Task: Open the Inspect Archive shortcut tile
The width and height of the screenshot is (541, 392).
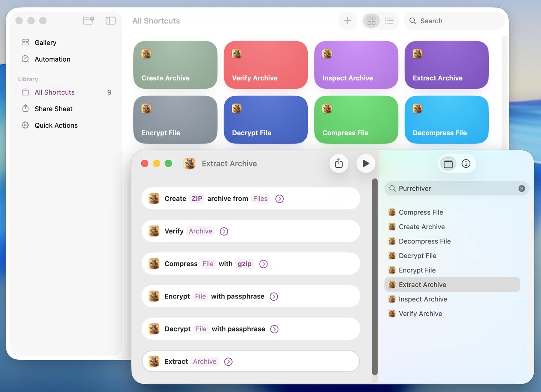Action: (x=356, y=65)
